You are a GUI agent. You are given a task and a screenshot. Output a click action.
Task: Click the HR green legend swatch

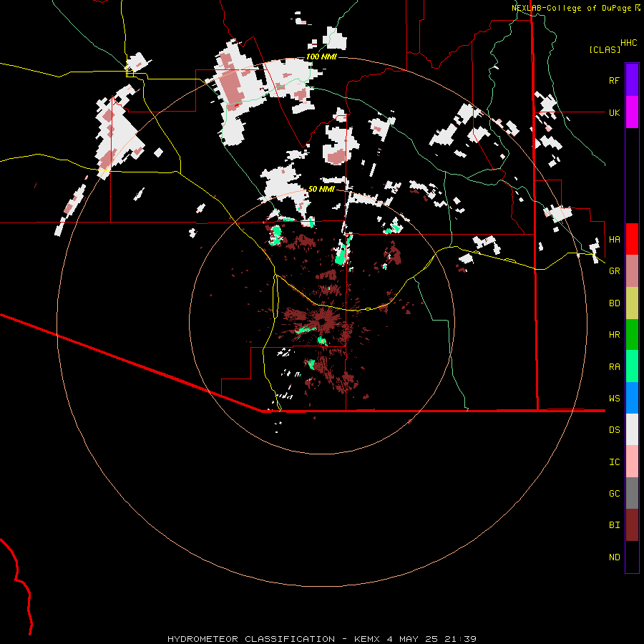tap(632, 334)
